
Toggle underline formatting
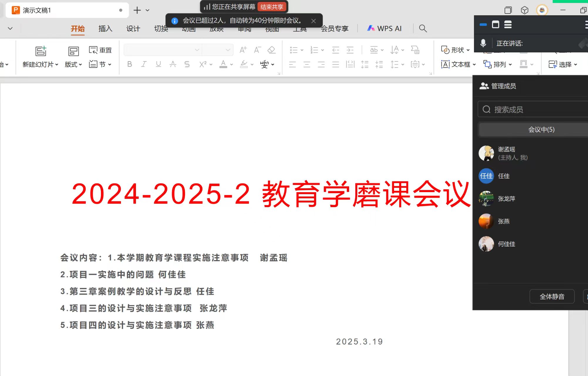tap(158, 64)
